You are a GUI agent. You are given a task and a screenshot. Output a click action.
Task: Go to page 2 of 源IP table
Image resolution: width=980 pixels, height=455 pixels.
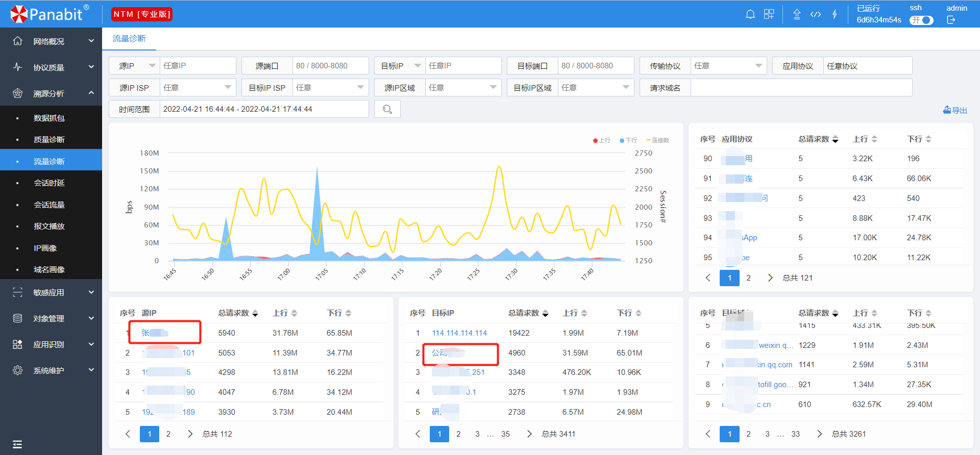168,434
